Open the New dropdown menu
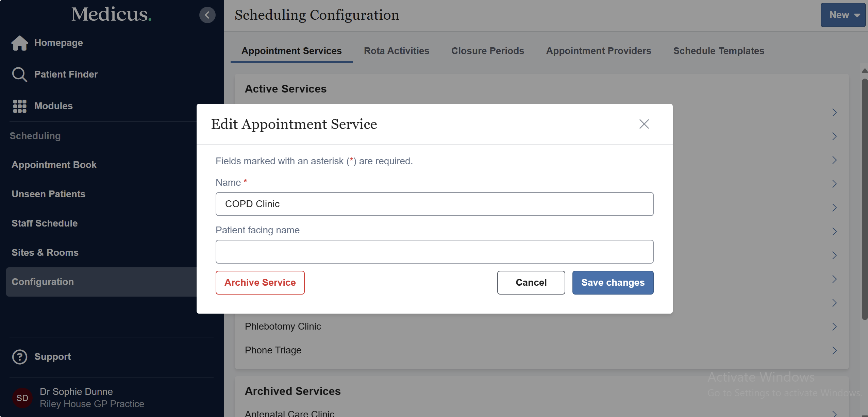The height and width of the screenshot is (417, 868). coord(843,15)
